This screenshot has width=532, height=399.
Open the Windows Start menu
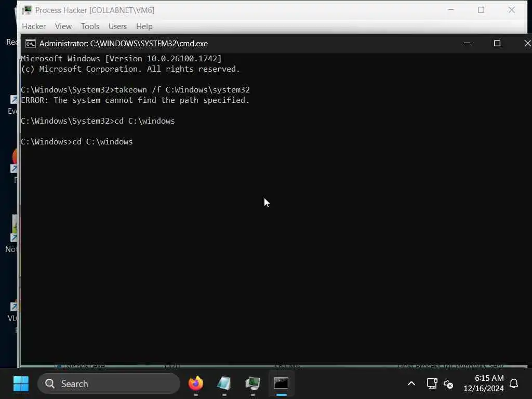(x=21, y=384)
